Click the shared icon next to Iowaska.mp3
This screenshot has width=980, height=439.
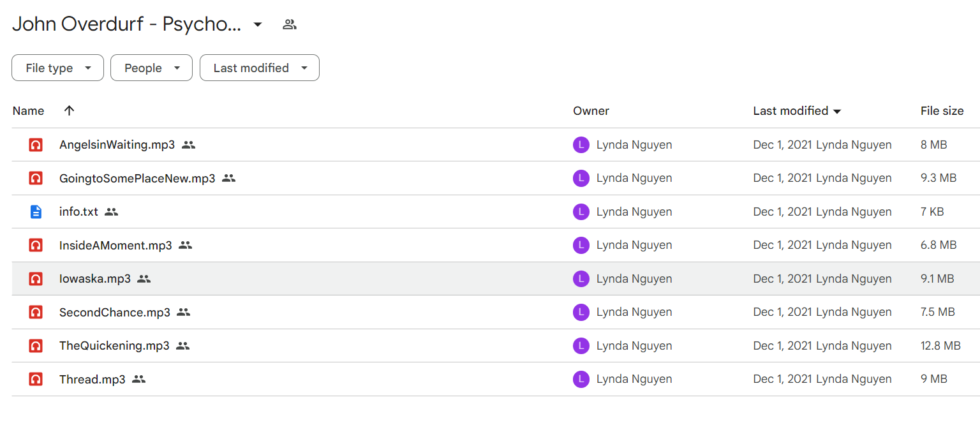click(144, 279)
